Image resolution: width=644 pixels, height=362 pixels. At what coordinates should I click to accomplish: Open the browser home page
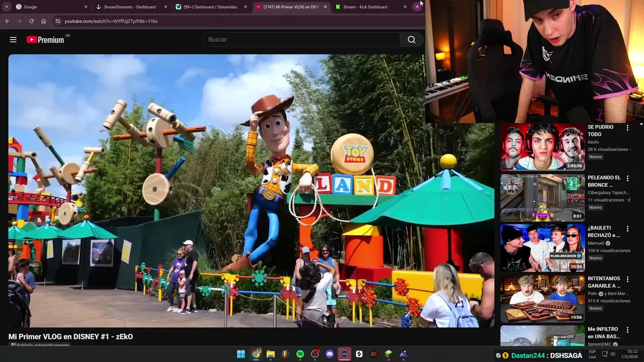(43, 21)
